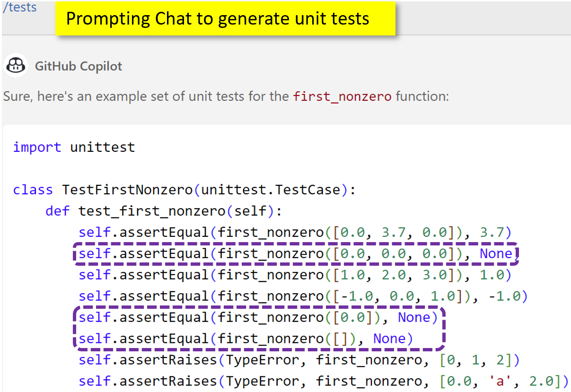571x392 pixels.
Task: Click the assertion with [1.0, 2.0, 3.0]
Action: (295, 275)
